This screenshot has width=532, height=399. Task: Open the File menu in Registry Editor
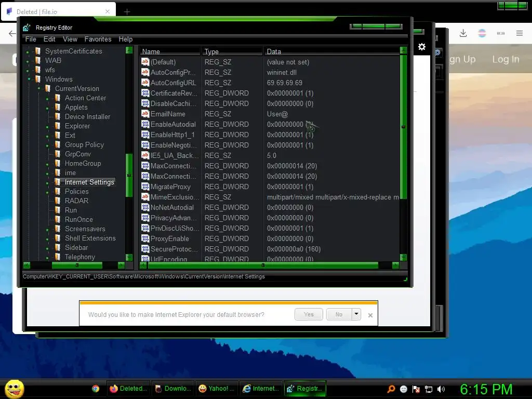click(x=31, y=39)
